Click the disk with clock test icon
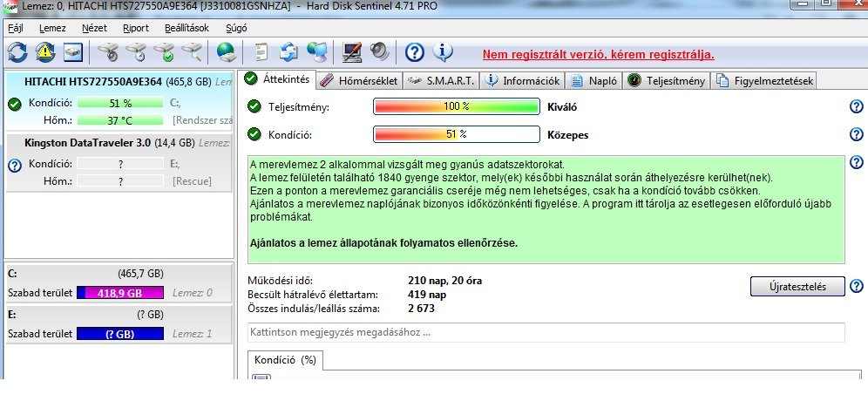The height and width of the screenshot is (401, 868). click(136, 52)
